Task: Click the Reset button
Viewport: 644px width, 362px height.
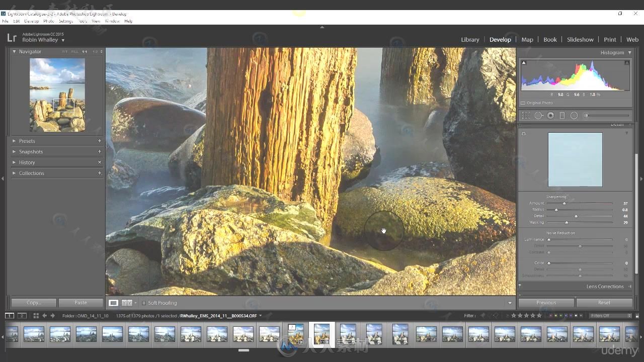Action: pos(604,303)
